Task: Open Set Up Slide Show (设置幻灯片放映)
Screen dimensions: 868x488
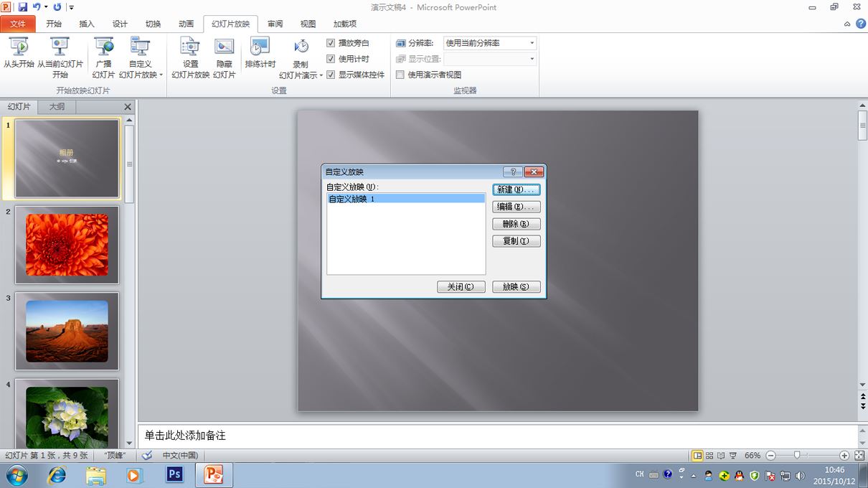Action: 190,57
